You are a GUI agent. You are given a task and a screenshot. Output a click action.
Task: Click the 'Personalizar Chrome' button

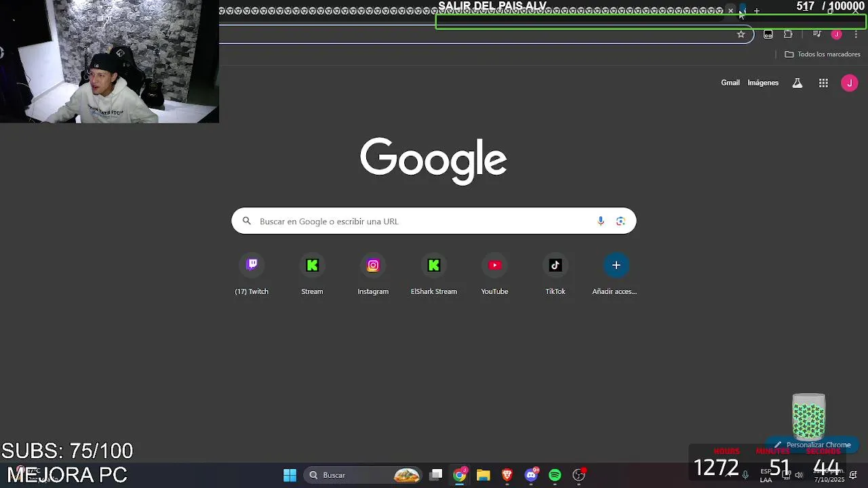pyautogui.click(x=812, y=445)
